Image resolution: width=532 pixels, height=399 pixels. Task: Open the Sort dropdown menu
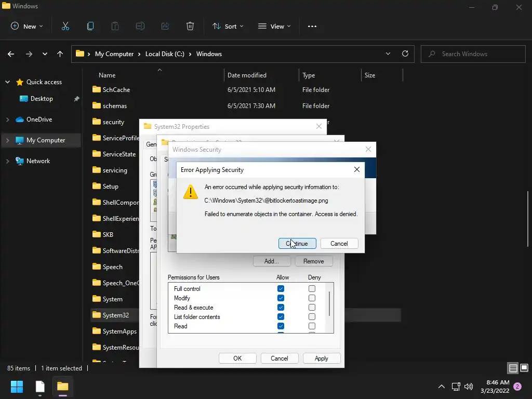[228, 26]
